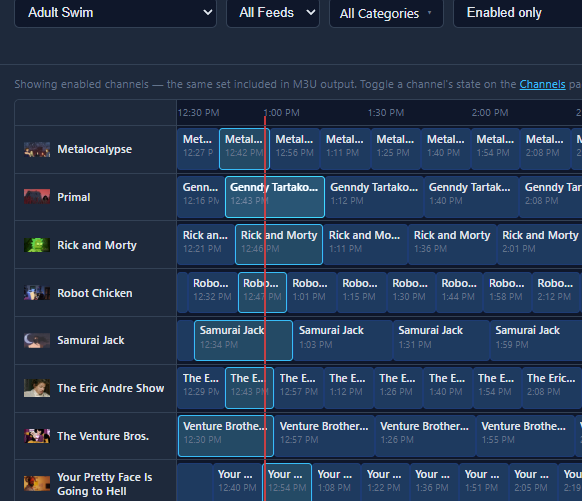Open the Robot Chicken 1:01 PM program
The height and width of the screenshot is (501, 582).
[x=312, y=292]
